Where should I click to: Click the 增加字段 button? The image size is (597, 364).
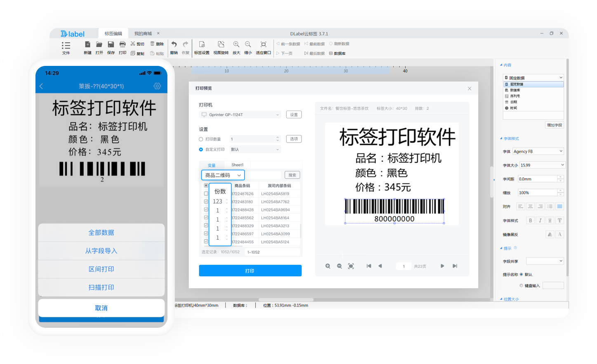555,125
